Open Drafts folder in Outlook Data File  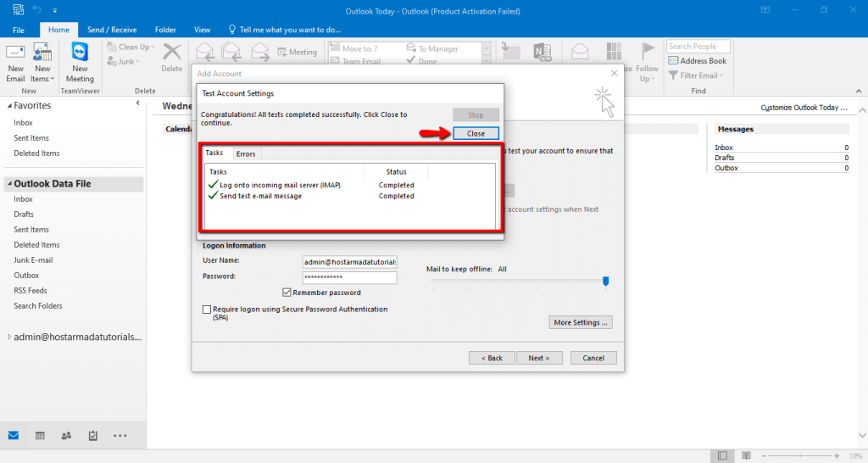tap(24, 214)
